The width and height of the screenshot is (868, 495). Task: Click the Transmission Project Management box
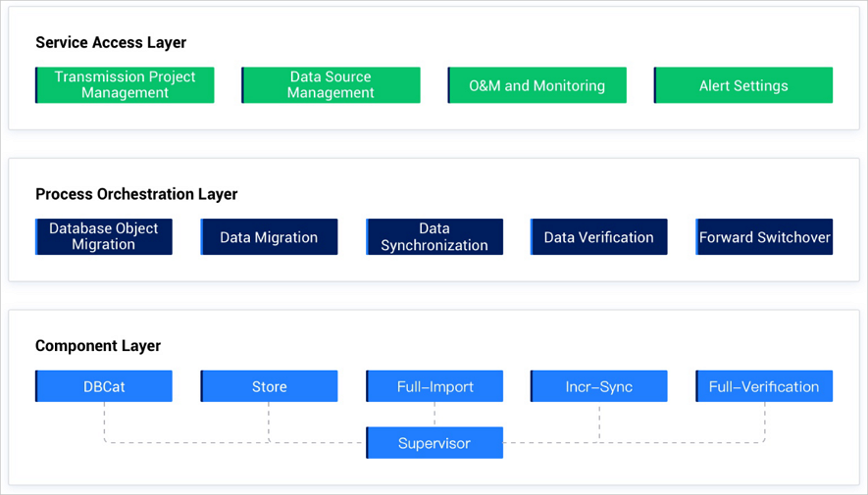tap(125, 85)
